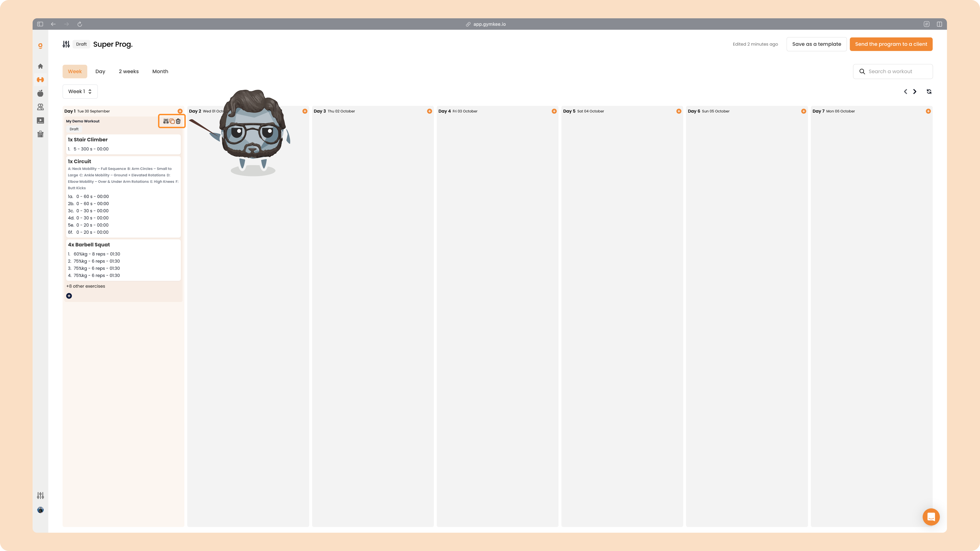Duplicate My Demo Workout with copy icon
The image size is (980, 551).
[x=172, y=121]
